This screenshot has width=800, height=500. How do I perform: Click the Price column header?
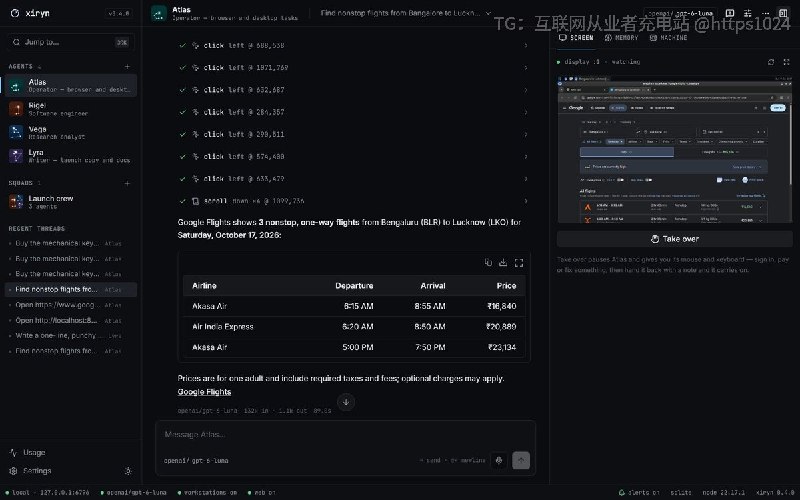(x=506, y=286)
